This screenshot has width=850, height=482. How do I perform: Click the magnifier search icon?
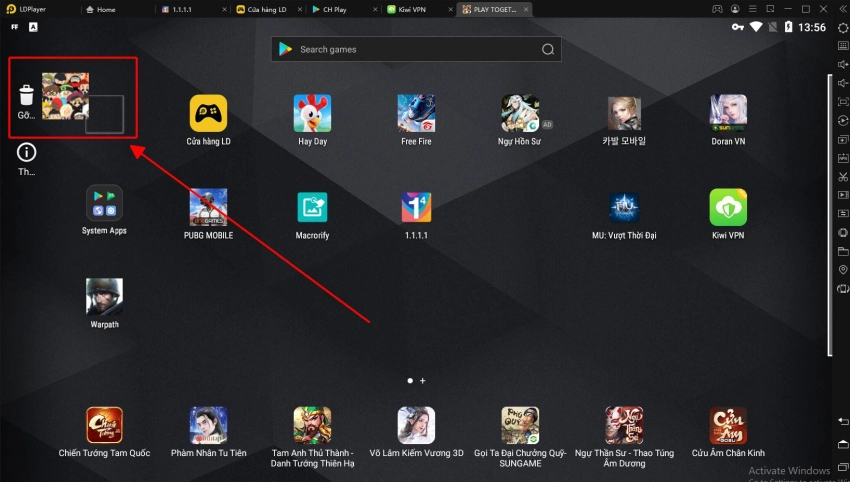point(548,49)
